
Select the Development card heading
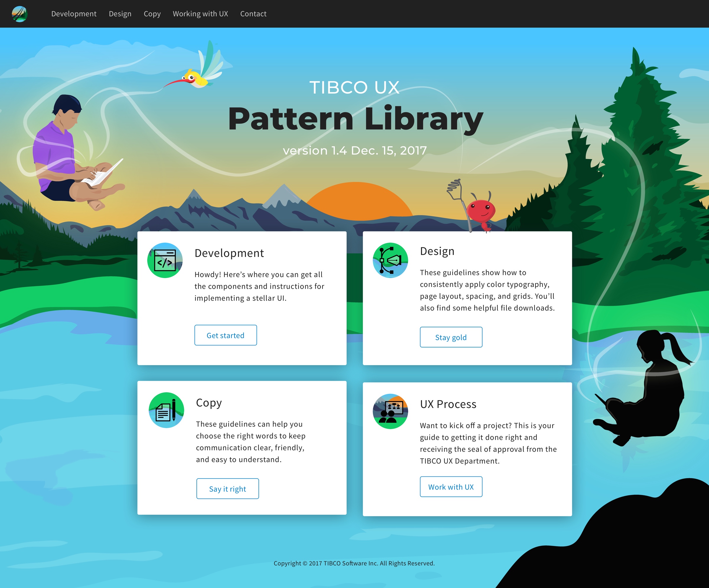pyautogui.click(x=229, y=253)
